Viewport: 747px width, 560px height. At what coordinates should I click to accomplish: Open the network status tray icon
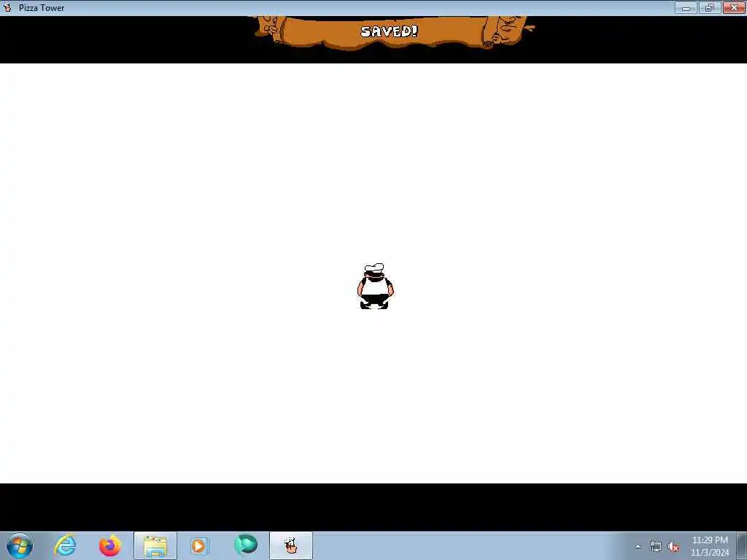pyautogui.click(x=656, y=547)
